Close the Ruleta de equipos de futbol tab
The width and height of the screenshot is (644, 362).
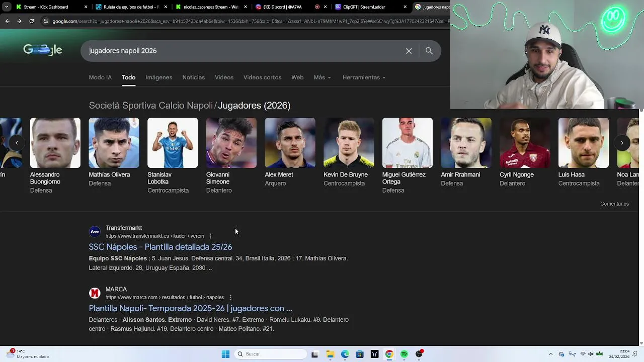click(x=166, y=7)
